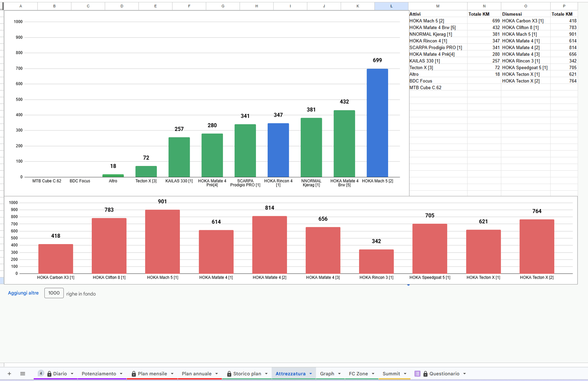Viewport: 588px width, 381px height.
Task: Click the red HOKA Clifton 8 [1] bar
Action: click(109, 246)
